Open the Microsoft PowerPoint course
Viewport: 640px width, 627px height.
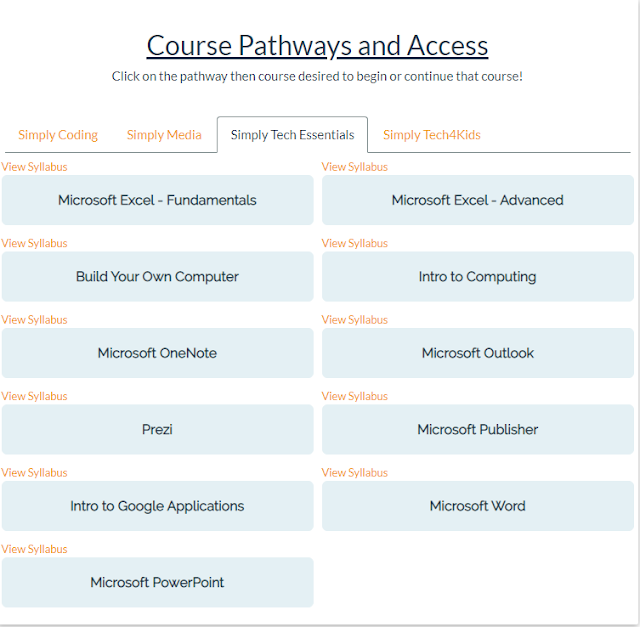tap(158, 582)
